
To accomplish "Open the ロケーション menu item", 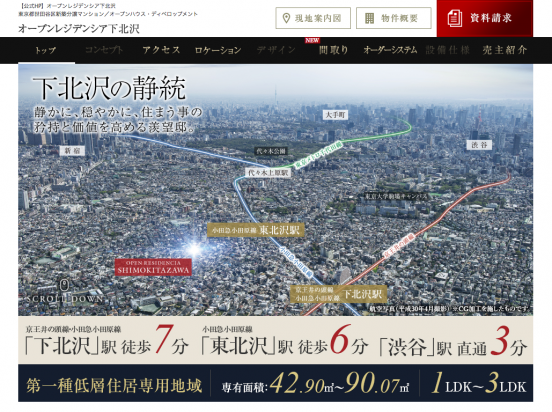I will 218,50.
